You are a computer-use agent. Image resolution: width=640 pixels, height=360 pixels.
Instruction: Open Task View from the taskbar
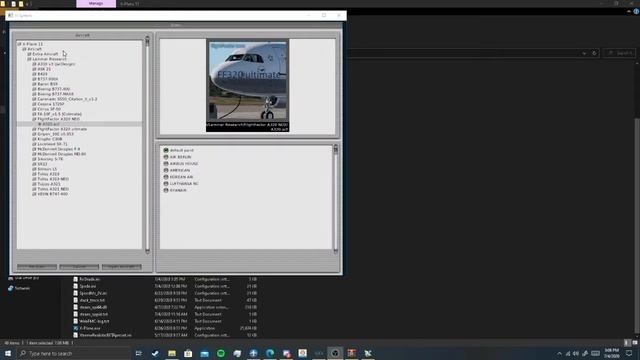pyautogui.click(x=139, y=353)
